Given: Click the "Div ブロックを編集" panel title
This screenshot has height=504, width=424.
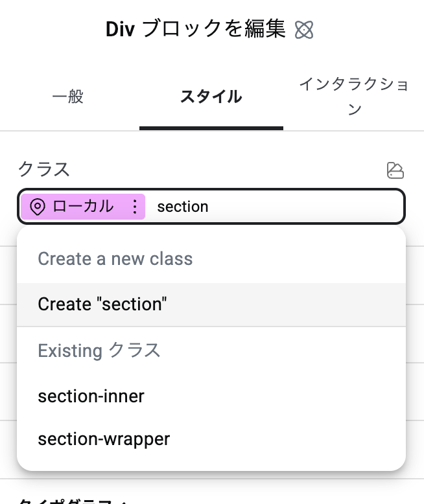Looking at the screenshot, I should [x=195, y=30].
